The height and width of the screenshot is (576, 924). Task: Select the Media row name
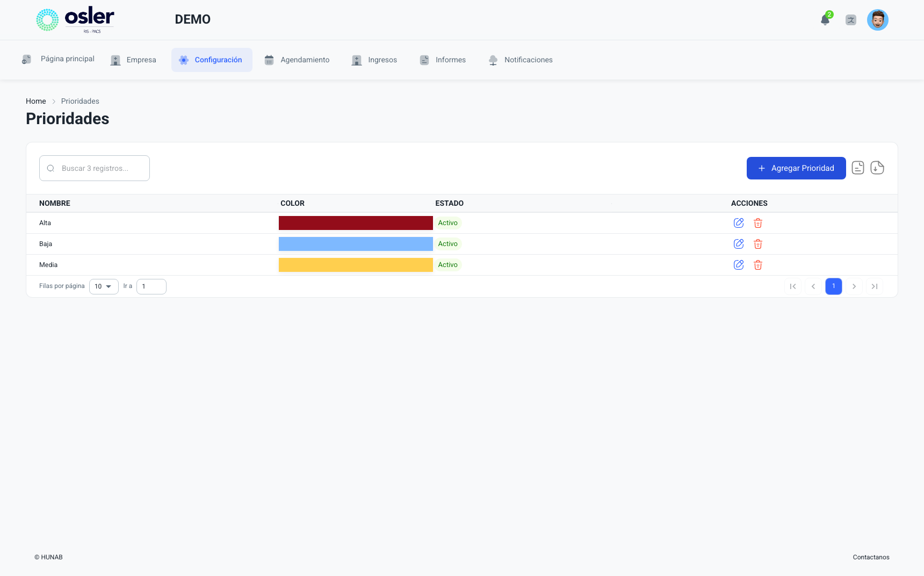coord(48,265)
